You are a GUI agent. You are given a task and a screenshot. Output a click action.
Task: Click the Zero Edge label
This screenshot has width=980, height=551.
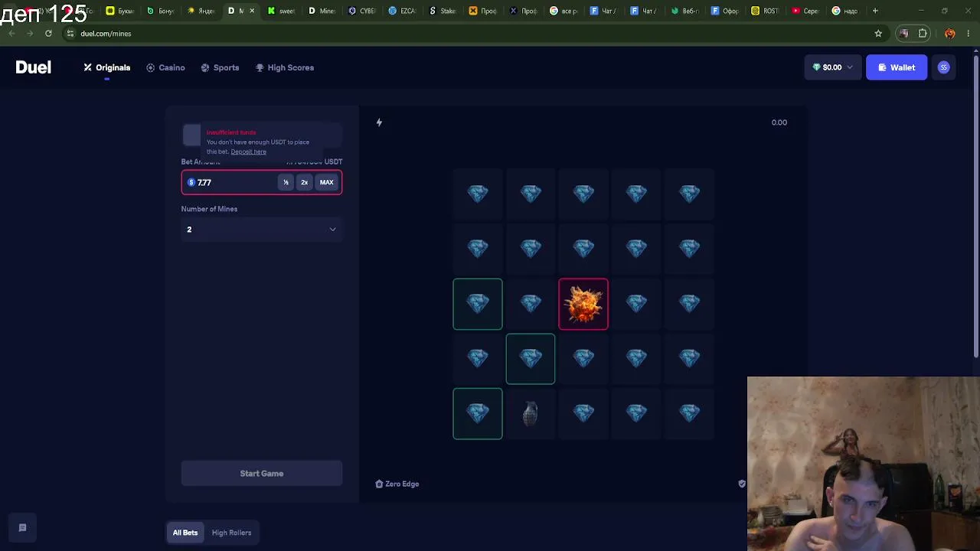(397, 484)
